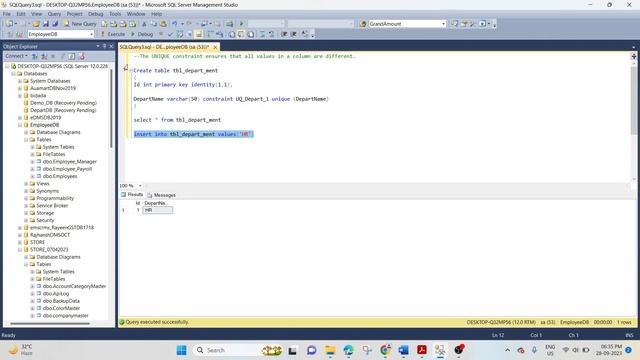Click the Paste icon in toolbar
Screen dimensions: 640x360
pos(163,24)
